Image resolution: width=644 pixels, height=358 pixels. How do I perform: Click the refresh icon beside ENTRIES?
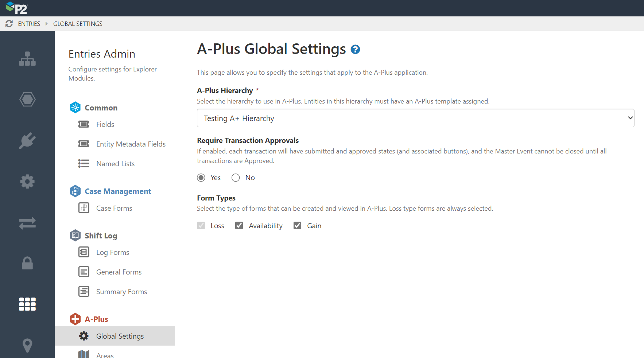click(9, 24)
